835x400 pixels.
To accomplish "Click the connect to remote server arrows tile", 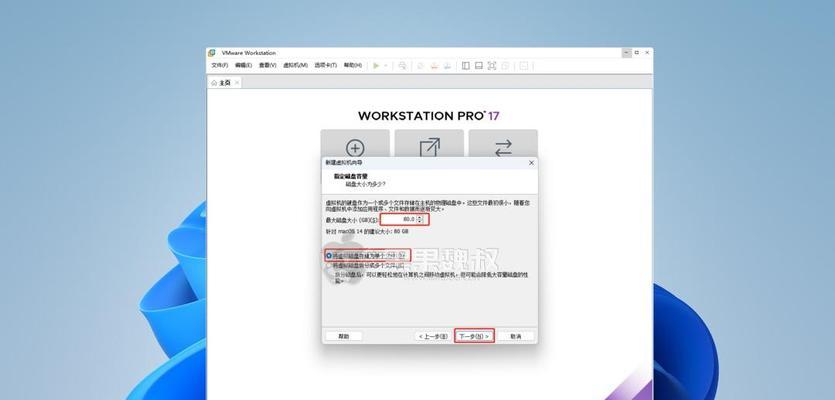I will [503, 148].
